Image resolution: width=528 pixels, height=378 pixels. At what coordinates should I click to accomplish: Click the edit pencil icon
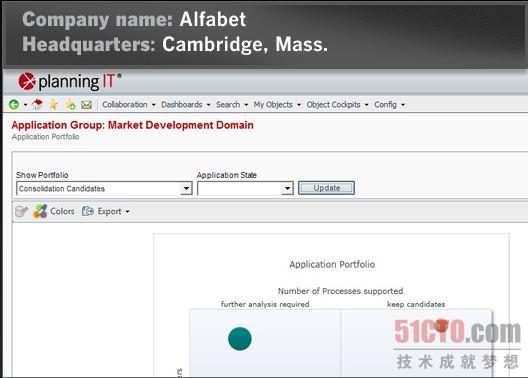coord(22,211)
